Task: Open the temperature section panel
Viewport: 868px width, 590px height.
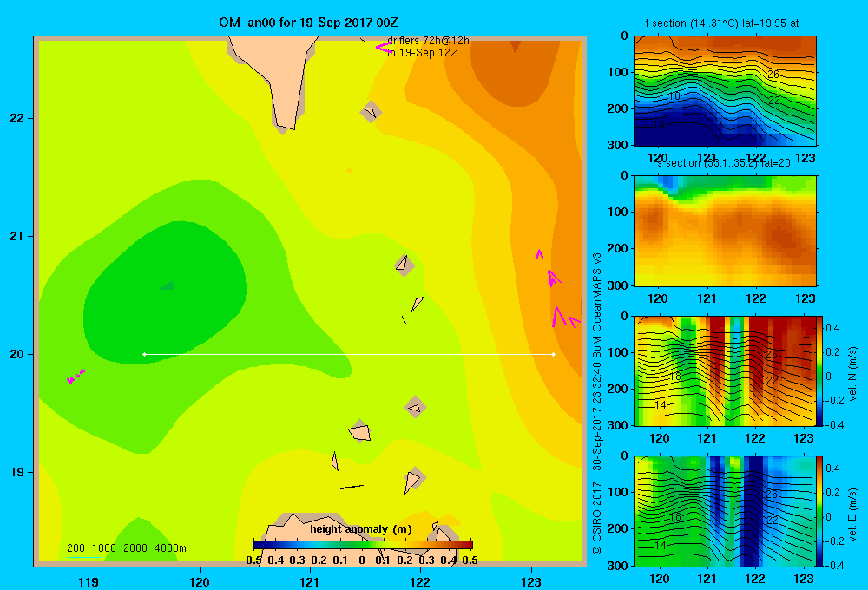Action: (725, 91)
